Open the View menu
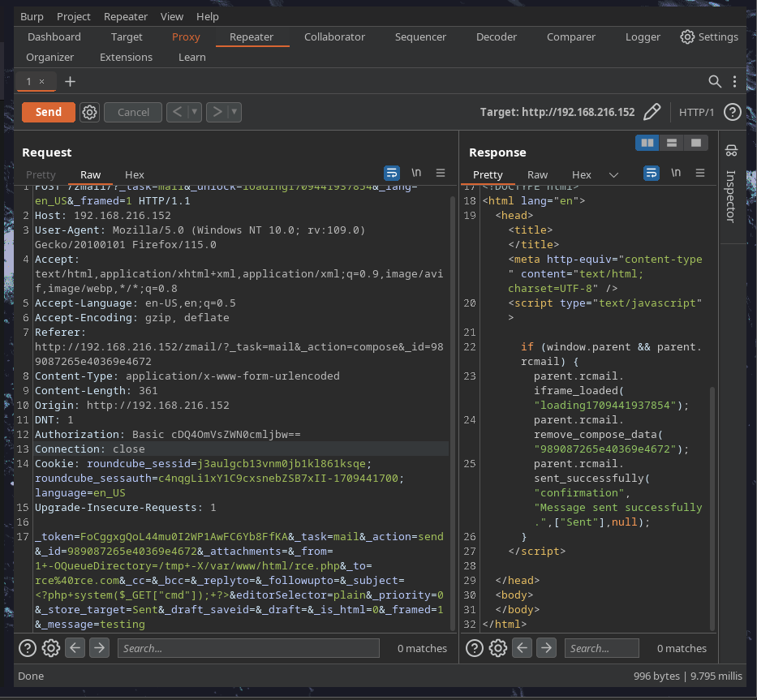The height and width of the screenshot is (700, 757). (172, 16)
